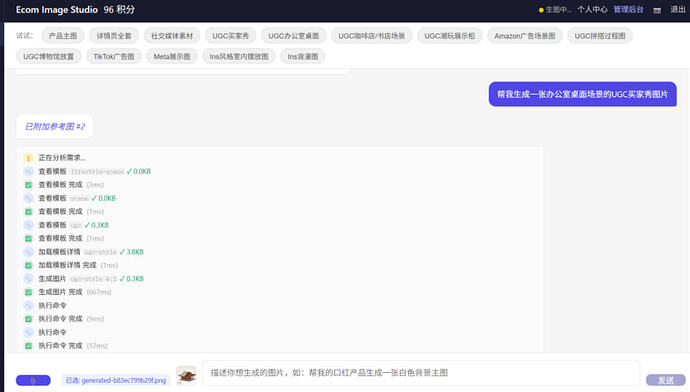This screenshot has height=392, width=690.
Task: Click green check beside 执行命令 完成 (12ms)
Action: 29,346
